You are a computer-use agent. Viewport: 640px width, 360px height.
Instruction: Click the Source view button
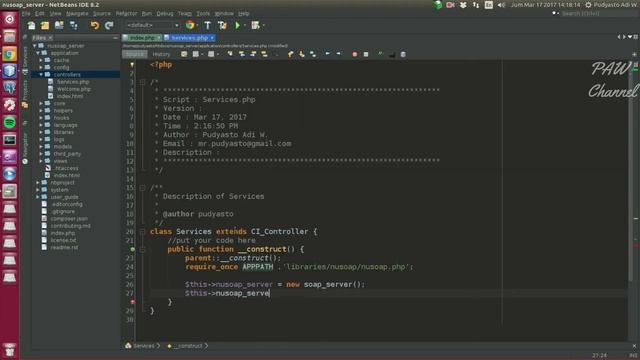[x=135, y=54]
